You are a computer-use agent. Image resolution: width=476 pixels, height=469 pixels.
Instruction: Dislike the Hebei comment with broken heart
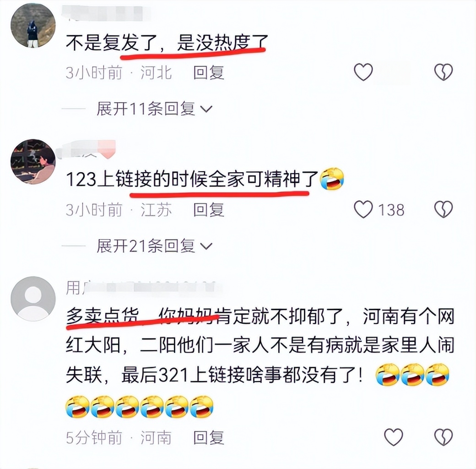(x=444, y=72)
